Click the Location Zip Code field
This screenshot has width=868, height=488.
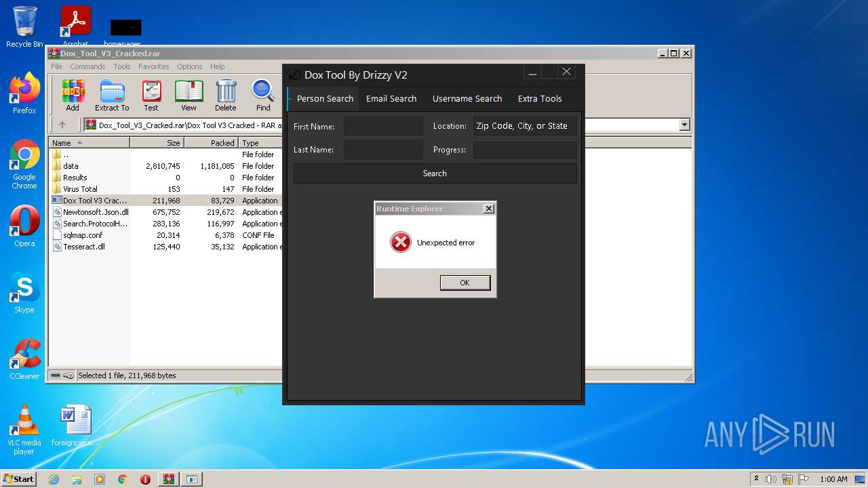(525, 126)
